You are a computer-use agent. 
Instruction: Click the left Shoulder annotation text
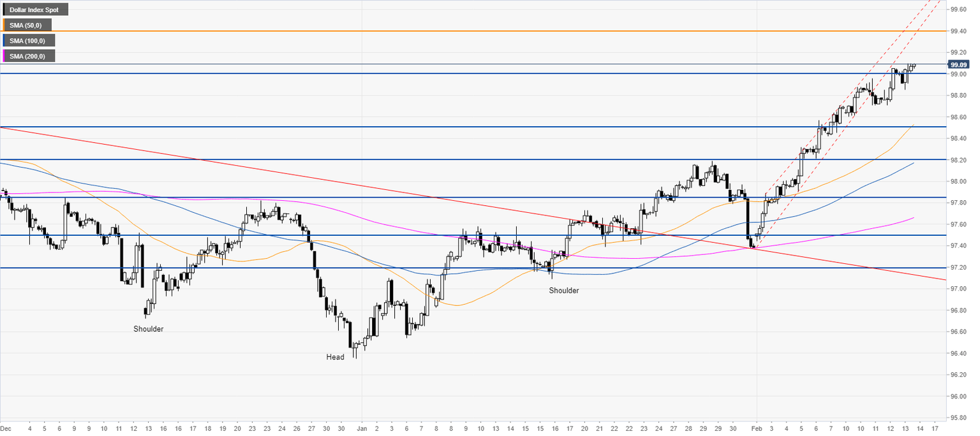[148, 329]
